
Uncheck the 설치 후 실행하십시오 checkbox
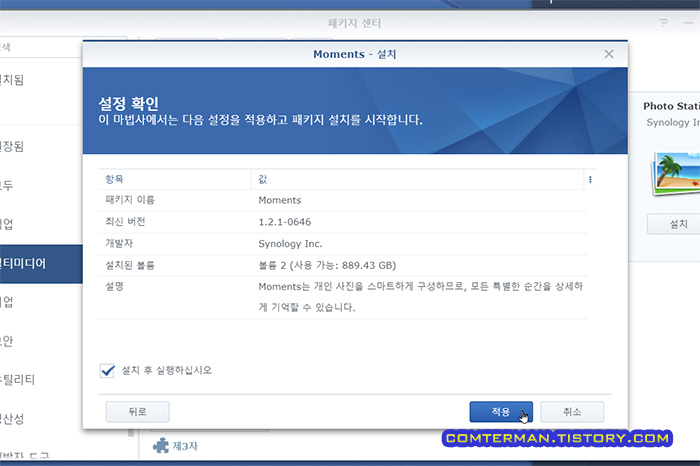(x=107, y=370)
